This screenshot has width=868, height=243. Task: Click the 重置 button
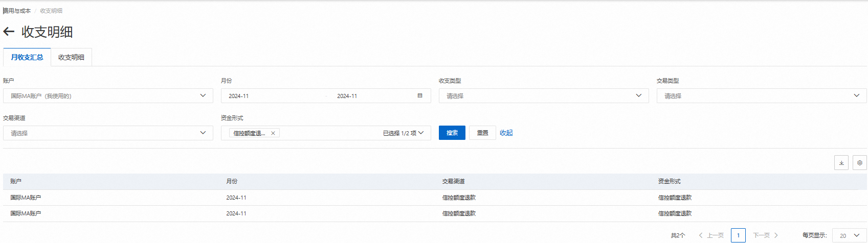pos(483,133)
